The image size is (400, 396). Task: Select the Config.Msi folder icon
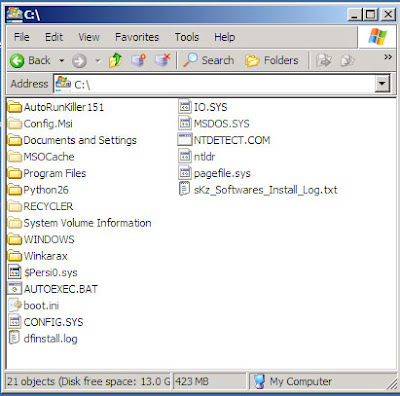click(x=15, y=124)
